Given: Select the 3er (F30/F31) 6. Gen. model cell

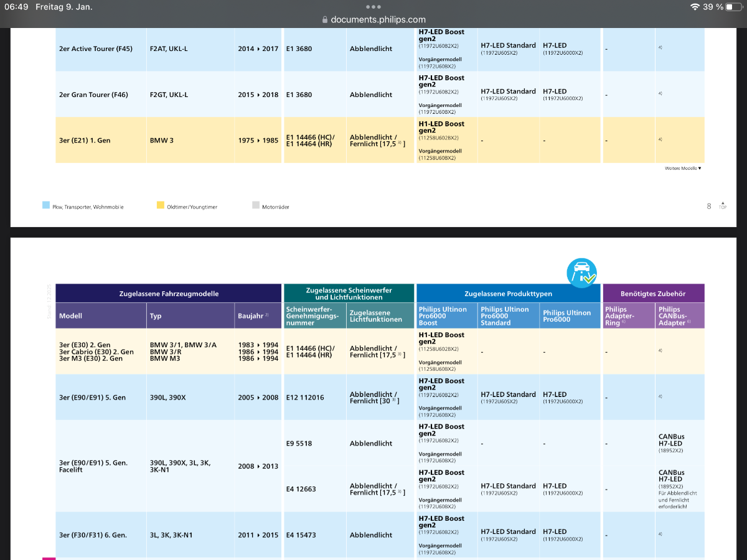Looking at the screenshot, I should pyautogui.click(x=93, y=535).
